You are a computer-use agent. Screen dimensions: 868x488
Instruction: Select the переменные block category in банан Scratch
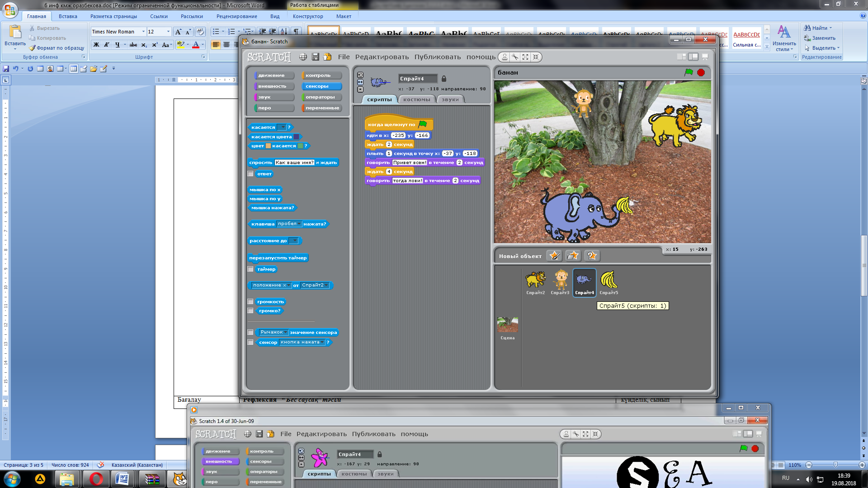coord(321,108)
